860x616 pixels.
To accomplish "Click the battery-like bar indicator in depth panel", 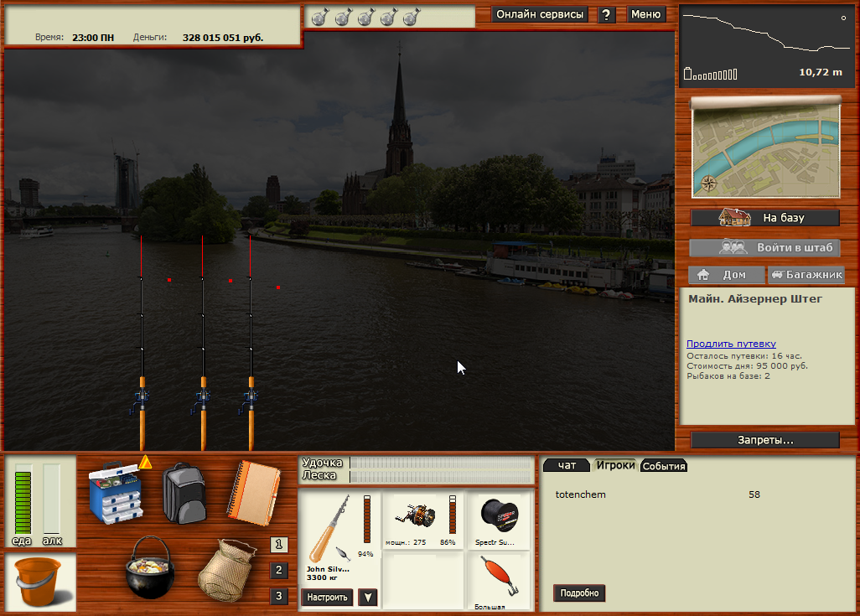I will coord(710,74).
